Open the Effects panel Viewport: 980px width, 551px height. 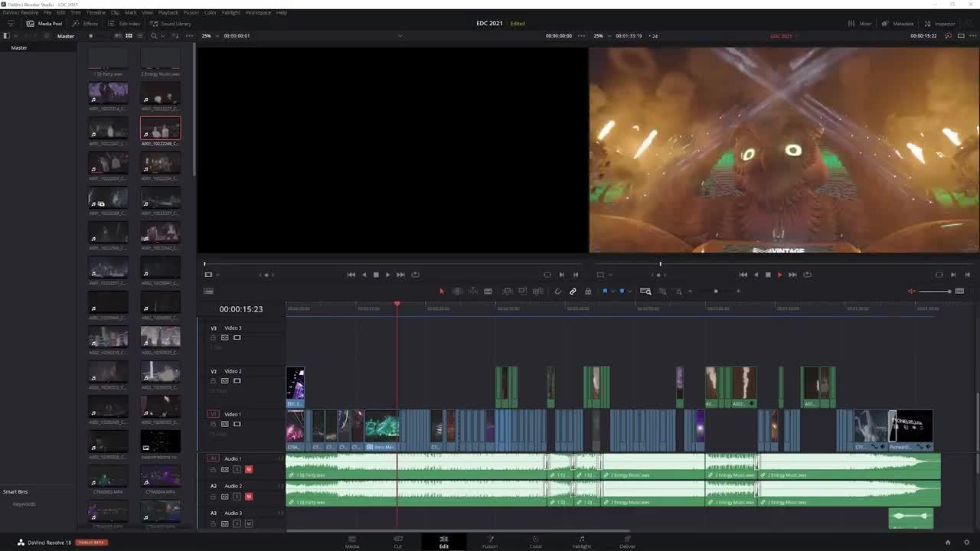click(x=85, y=24)
